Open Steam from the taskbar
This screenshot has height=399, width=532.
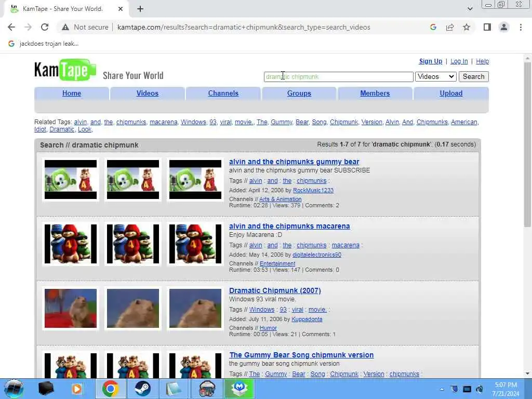pyautogui.click(x=142, y=389)
